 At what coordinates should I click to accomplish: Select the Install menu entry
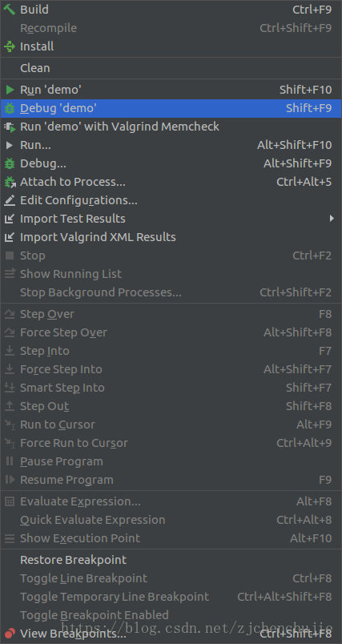coord(171,46)
